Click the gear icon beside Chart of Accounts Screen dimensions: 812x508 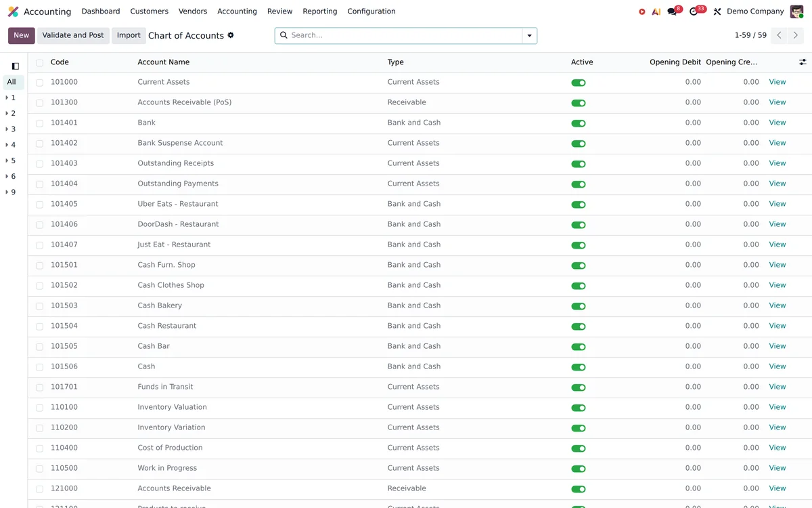click(231, 35)
